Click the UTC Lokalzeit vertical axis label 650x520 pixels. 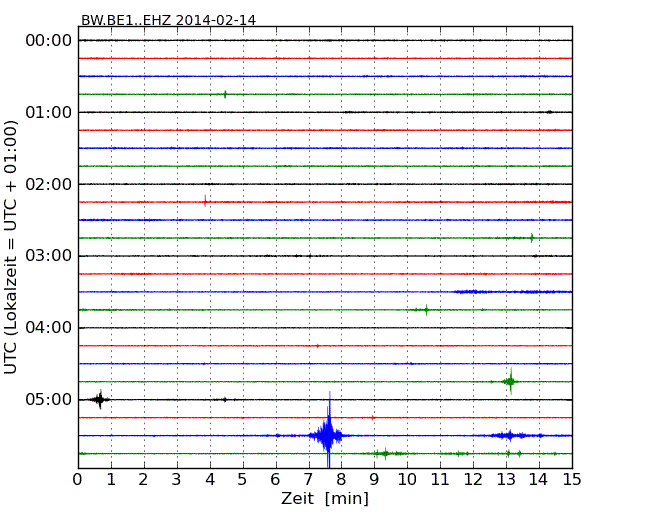(10, 247)
